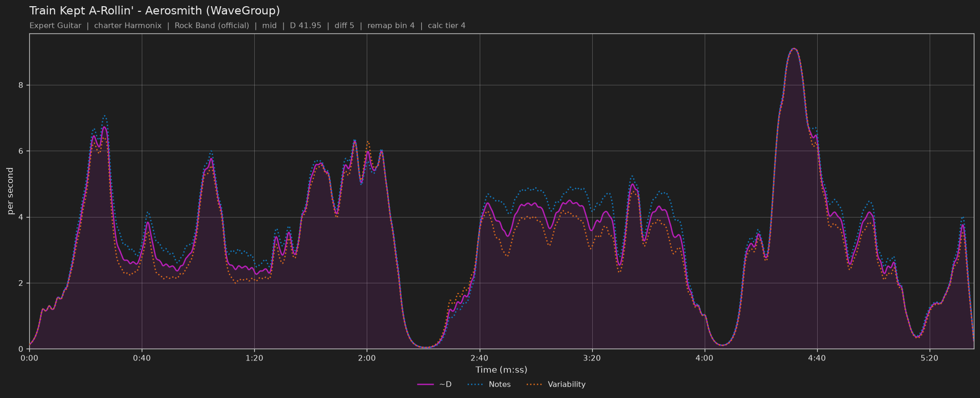Click the solid purple ~D legend line sample
Viewport: 980px width, 398px height.
point(426,385)
